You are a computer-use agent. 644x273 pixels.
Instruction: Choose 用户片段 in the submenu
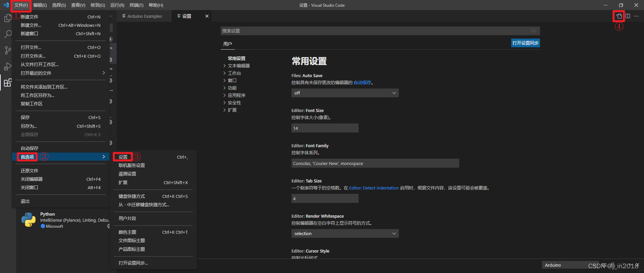tap(153, 218)
